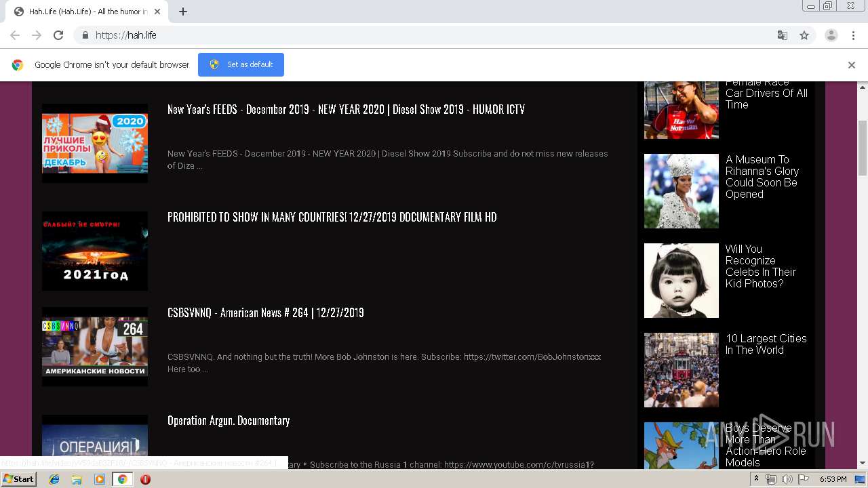The width and height of the screenshot is (868, 488).
Task: Go back with the browser back arrow
Action: pyautogui.click(x=15, y=35)
